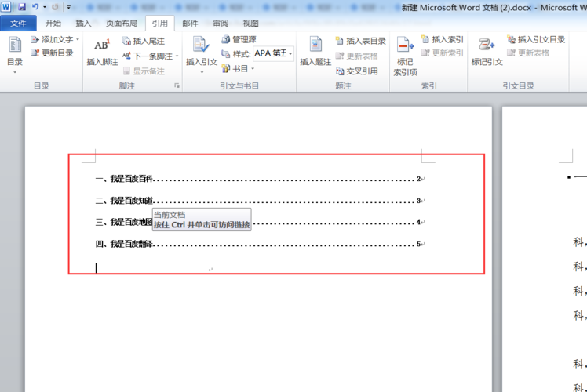Switch to the 审阅 review tab
587x392 pixels.
point(220,24)
